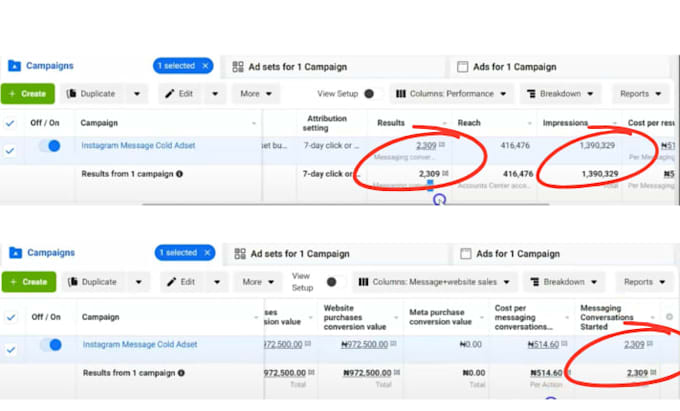The height and width of the screenshot is (411, 680).
Task: Toggle select-all checkbox in lower table header
Action: [11, 317]
